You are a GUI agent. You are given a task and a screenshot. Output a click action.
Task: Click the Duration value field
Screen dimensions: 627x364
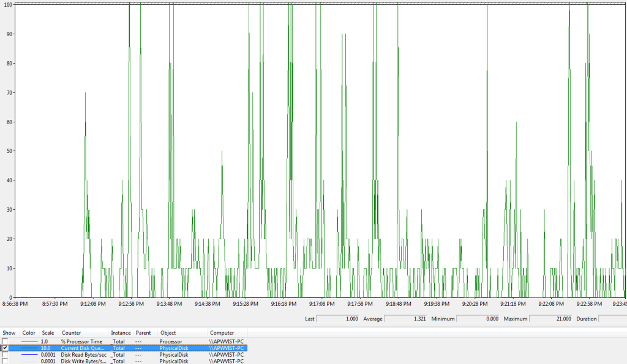[612, 319]
